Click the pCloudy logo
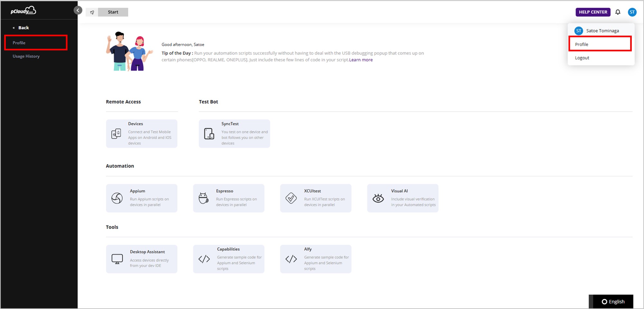Viewport: 644px width, 309px height. pyautogui.click(x=23, y=11)
